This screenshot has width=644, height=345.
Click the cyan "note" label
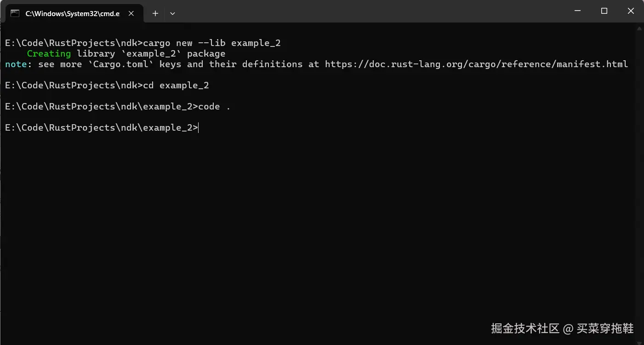coord(16,64)
